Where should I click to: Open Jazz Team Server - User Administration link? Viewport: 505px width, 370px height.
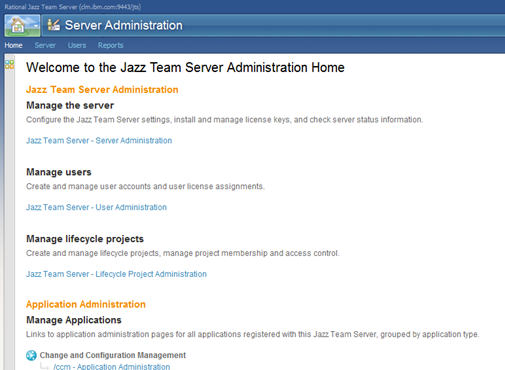[96, 207]
